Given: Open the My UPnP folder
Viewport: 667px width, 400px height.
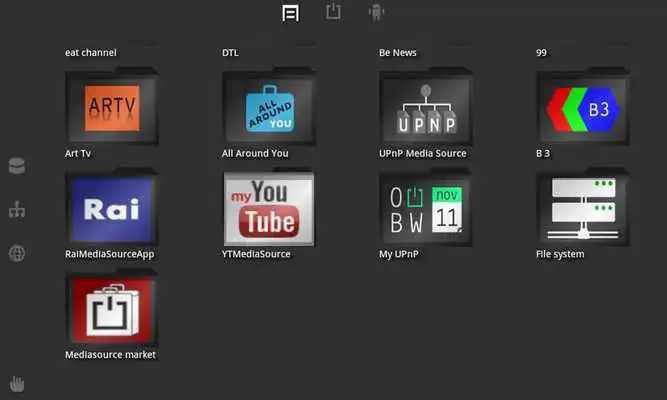Looking at the screenshot, I should click(425, 208).
